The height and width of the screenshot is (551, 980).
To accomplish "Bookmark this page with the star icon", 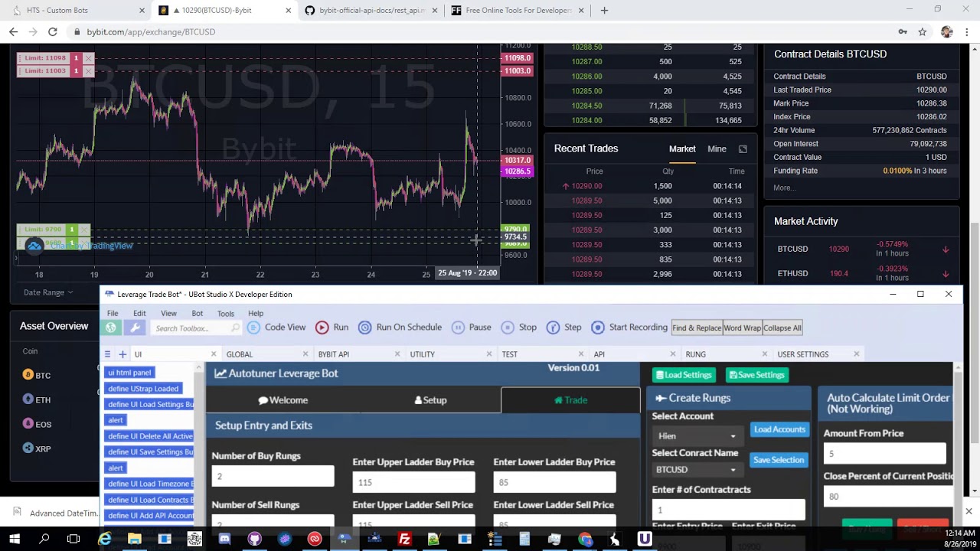I will tap(923, 32).
